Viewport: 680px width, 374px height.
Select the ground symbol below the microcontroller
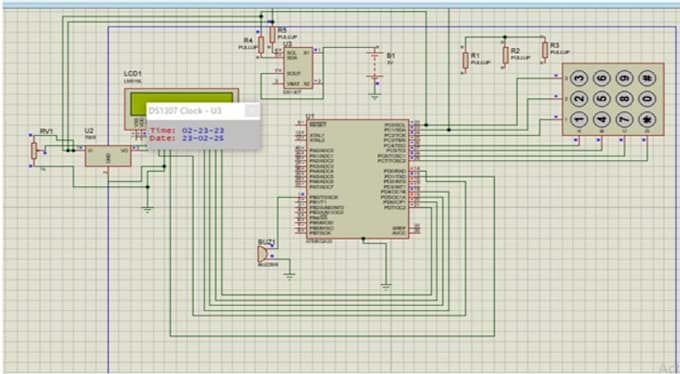(x=386, y=286)
